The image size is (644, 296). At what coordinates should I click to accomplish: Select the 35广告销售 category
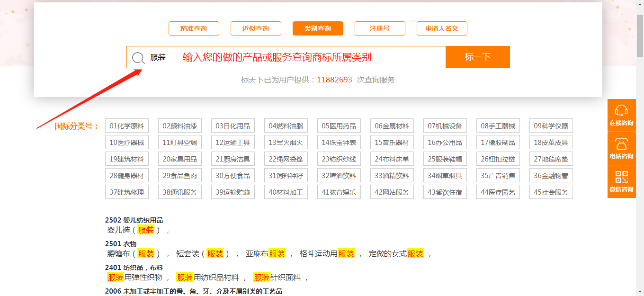[498, 175]
